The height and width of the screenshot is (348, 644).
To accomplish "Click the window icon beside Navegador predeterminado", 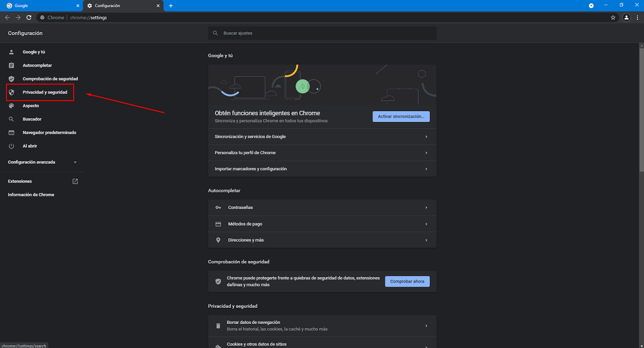I will click(11, 133).
